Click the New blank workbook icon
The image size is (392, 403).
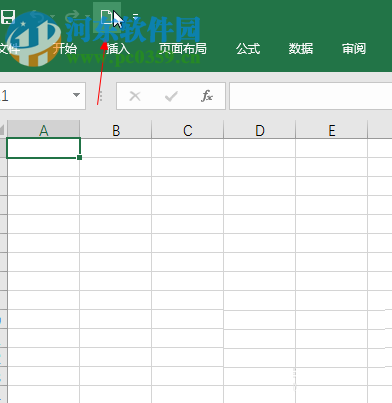(107, 17)
